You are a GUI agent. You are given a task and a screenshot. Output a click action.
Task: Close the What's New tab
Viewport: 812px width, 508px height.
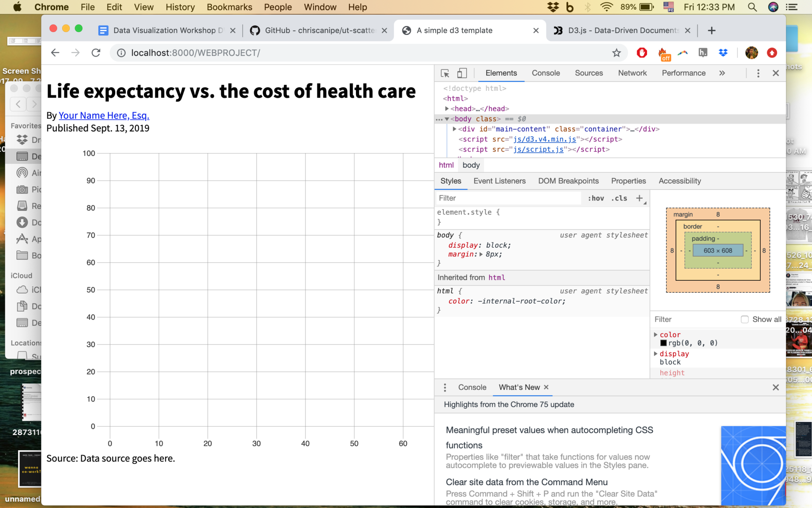pos(546,387)
